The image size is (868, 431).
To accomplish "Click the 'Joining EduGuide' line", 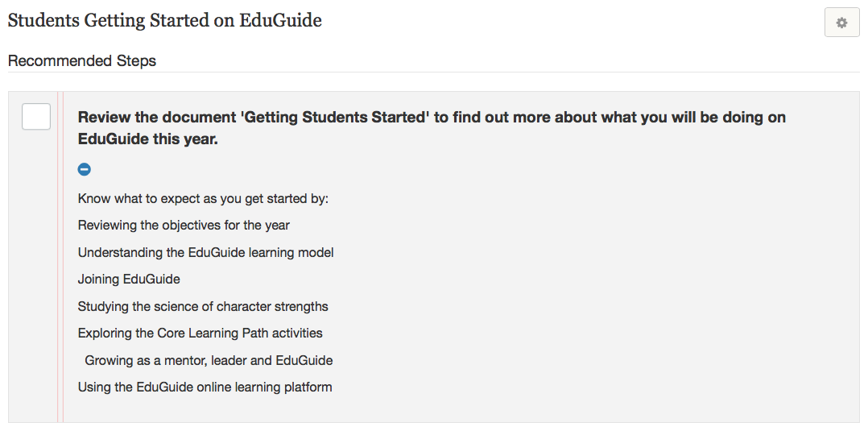I will [129, 280].
